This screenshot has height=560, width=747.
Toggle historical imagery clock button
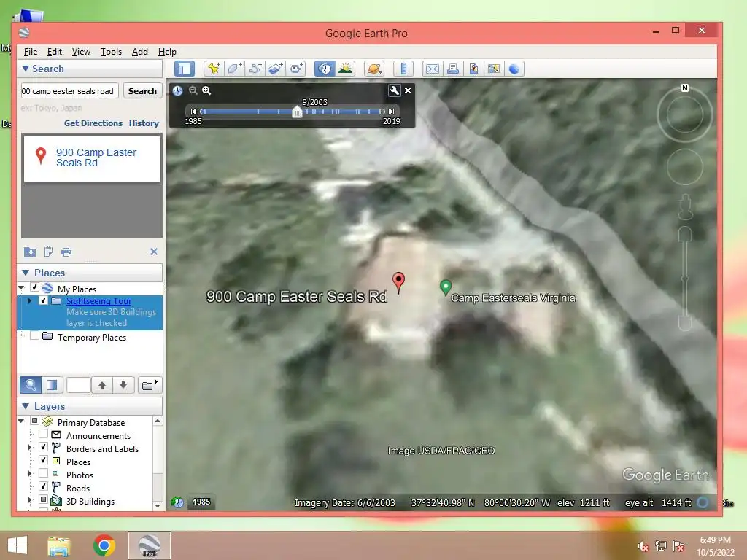(x=325, y=69)
